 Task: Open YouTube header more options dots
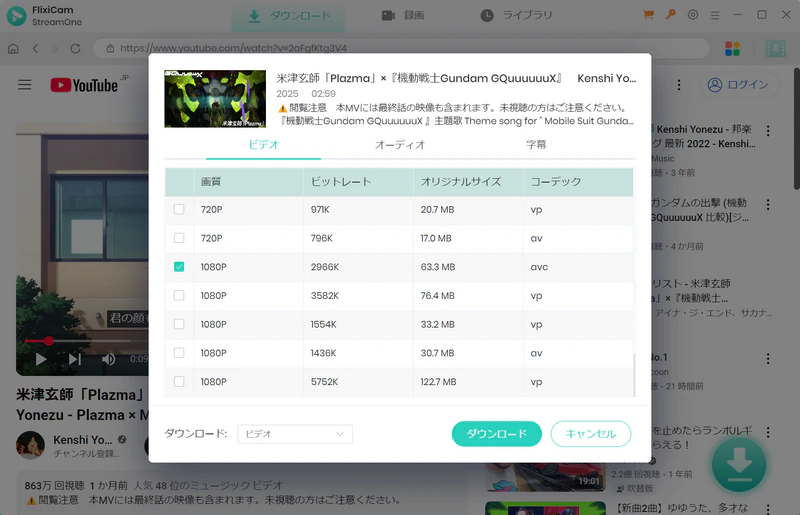[679, 85]
